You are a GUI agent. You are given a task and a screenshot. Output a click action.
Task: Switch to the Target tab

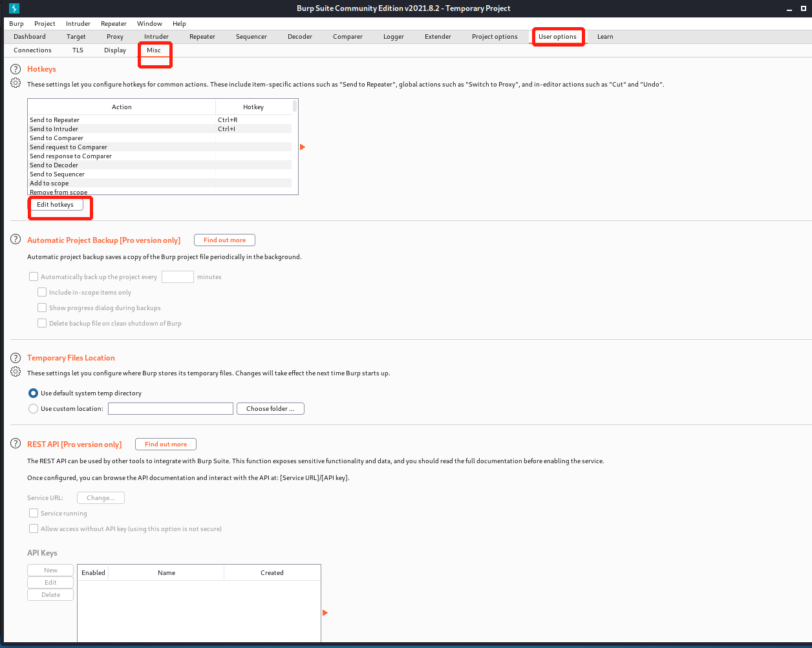coord(76,37)
